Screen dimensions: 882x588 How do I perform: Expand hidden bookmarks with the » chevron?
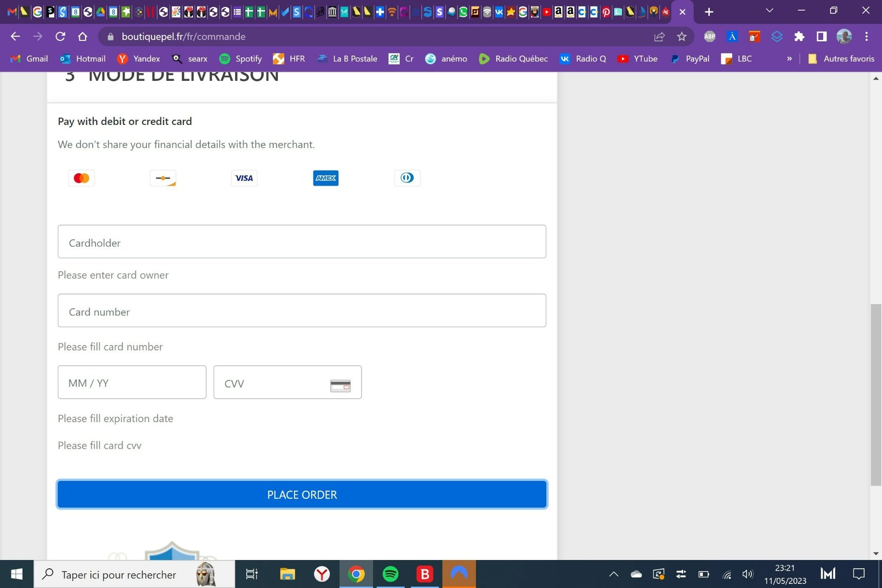tap(789, 59)
